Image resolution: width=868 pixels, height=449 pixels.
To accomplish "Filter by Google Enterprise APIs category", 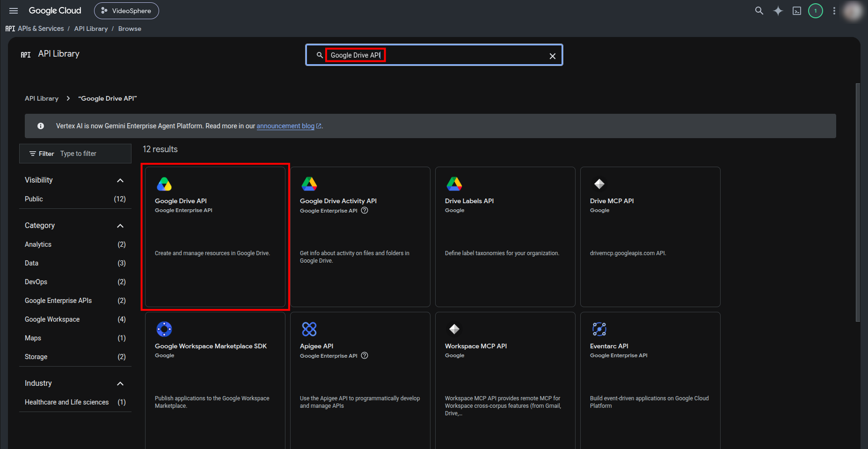I will click(75, 301).
